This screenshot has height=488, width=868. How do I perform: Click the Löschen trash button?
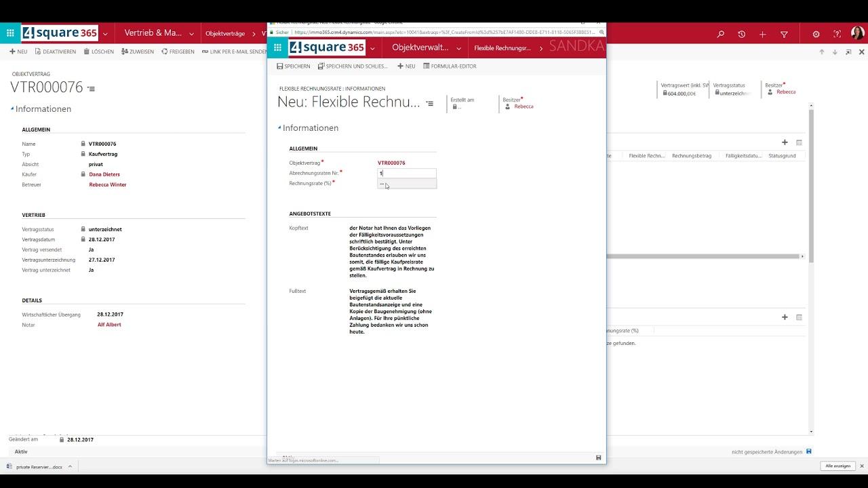99,52
